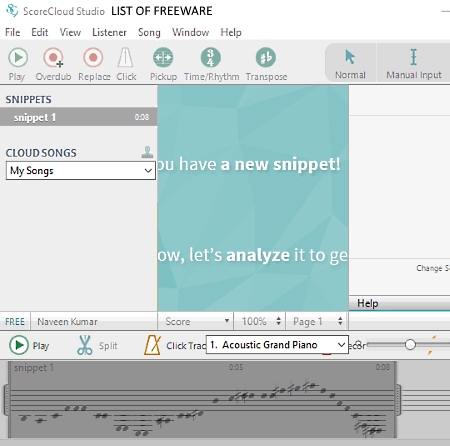Open the Song menu

point(149,32)
